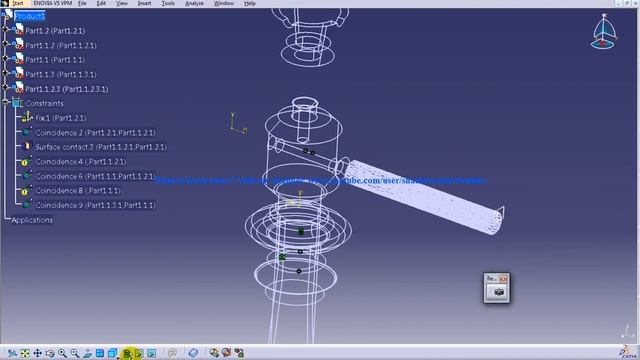640x360 pixels.
Task: Click the Swap Visible Space icon
Action: pos(151,353)
